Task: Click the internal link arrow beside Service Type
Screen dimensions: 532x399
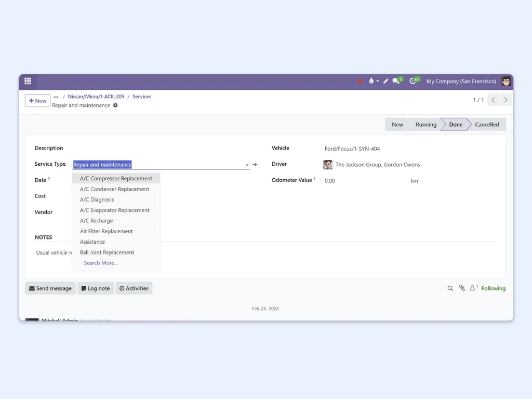Action: tap(255, 164)
